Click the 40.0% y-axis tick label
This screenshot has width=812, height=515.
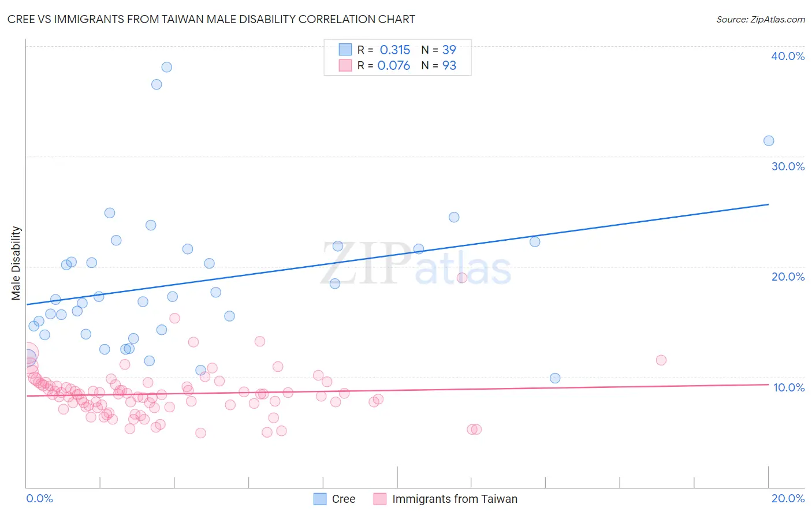click(x=788, y=56)
